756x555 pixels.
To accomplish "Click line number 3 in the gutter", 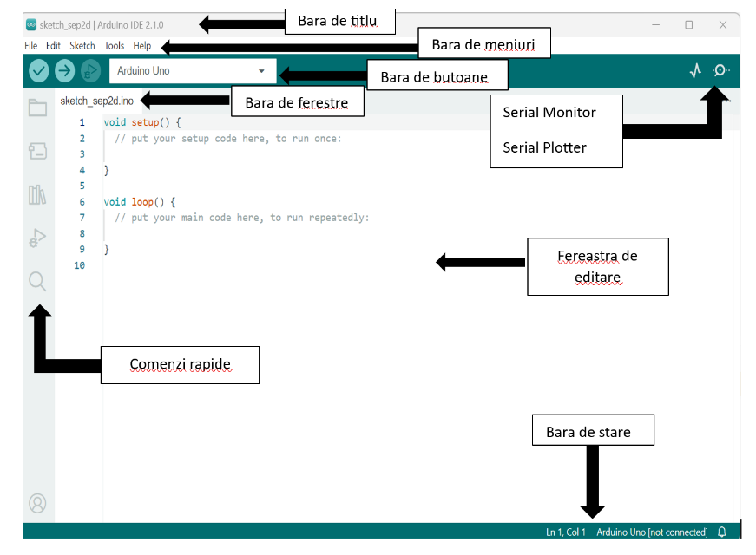I will [82, 154].
